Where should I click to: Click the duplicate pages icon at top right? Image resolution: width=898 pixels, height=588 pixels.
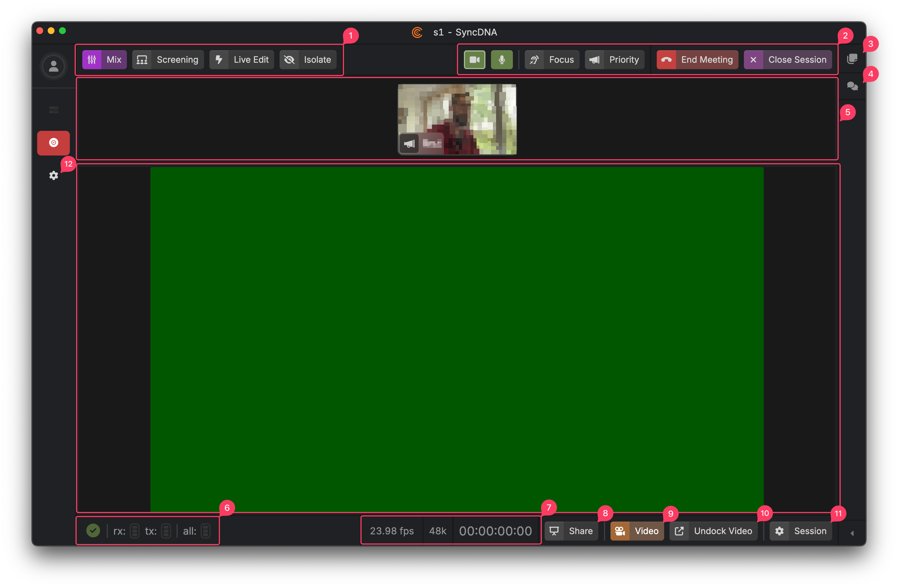[852, 58]
